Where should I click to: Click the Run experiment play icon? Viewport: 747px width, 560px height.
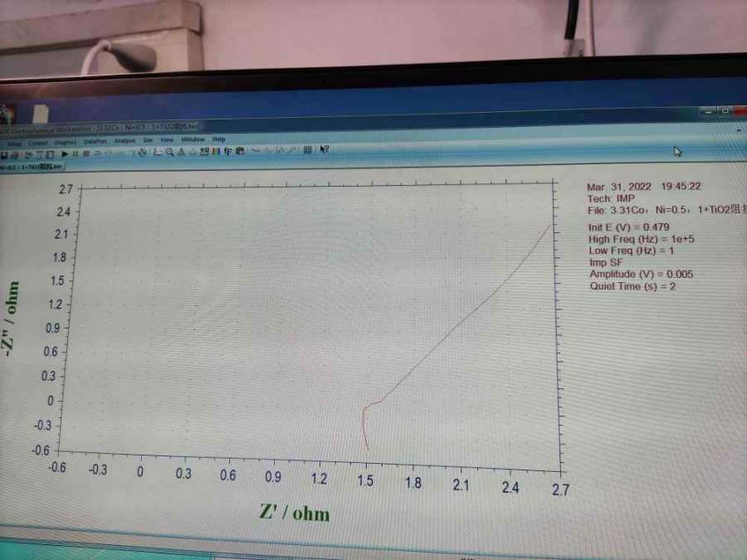tap(66, 153)
